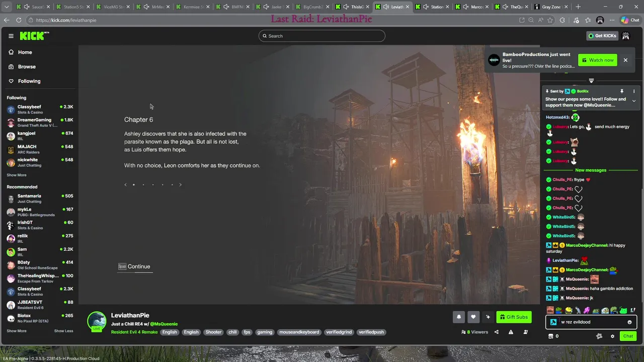Open emoji picker in chat input
The image size is (644, 362).
point(629,322)
